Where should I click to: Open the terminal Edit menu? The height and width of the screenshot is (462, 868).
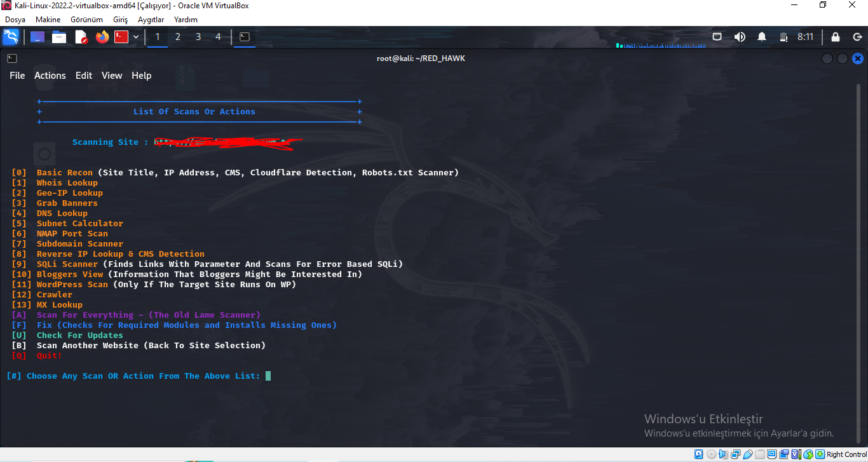pos(84,76)
